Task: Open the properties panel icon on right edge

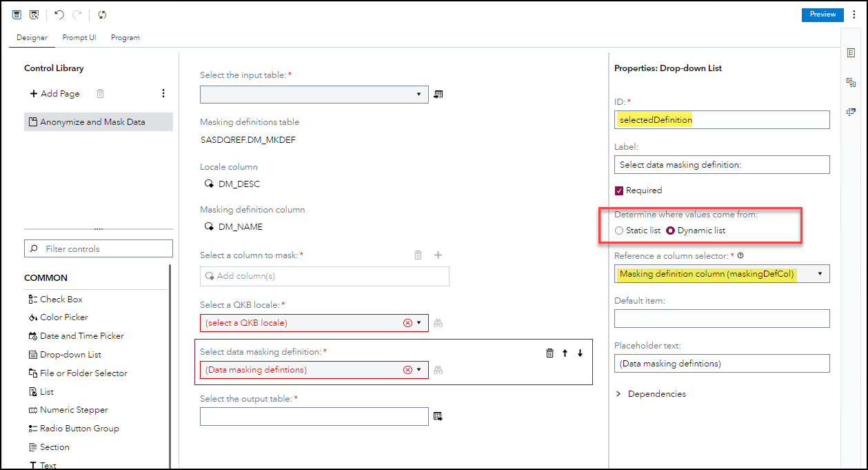Action: [x=852, y=52]
